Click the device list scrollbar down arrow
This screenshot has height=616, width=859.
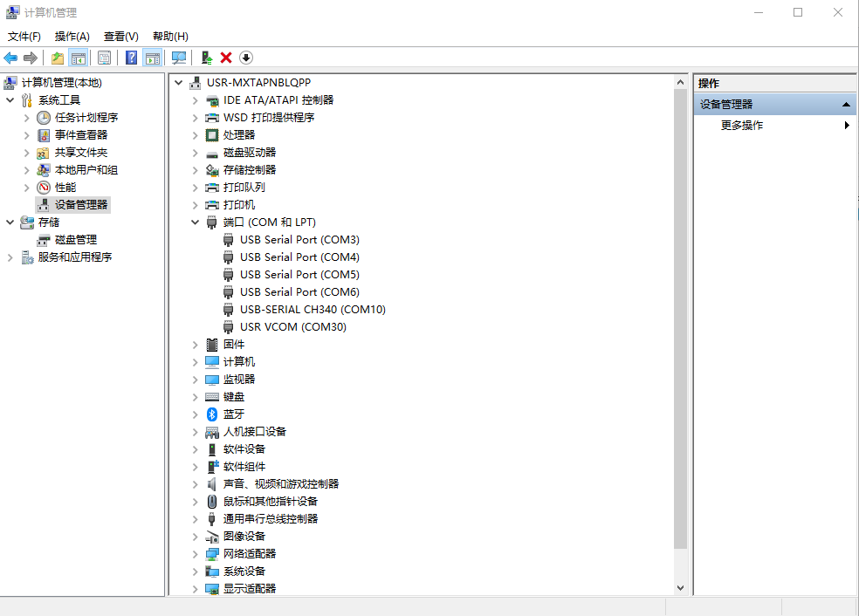(680, 588)
